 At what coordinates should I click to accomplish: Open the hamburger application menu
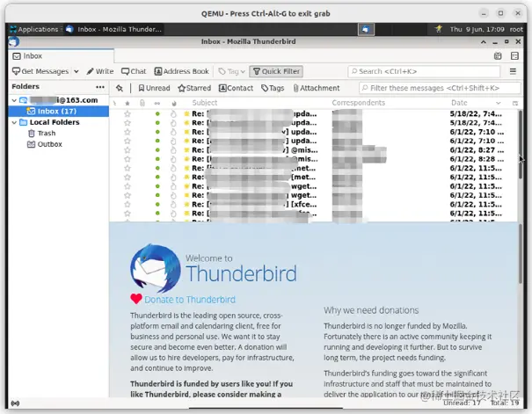(513, 71)
